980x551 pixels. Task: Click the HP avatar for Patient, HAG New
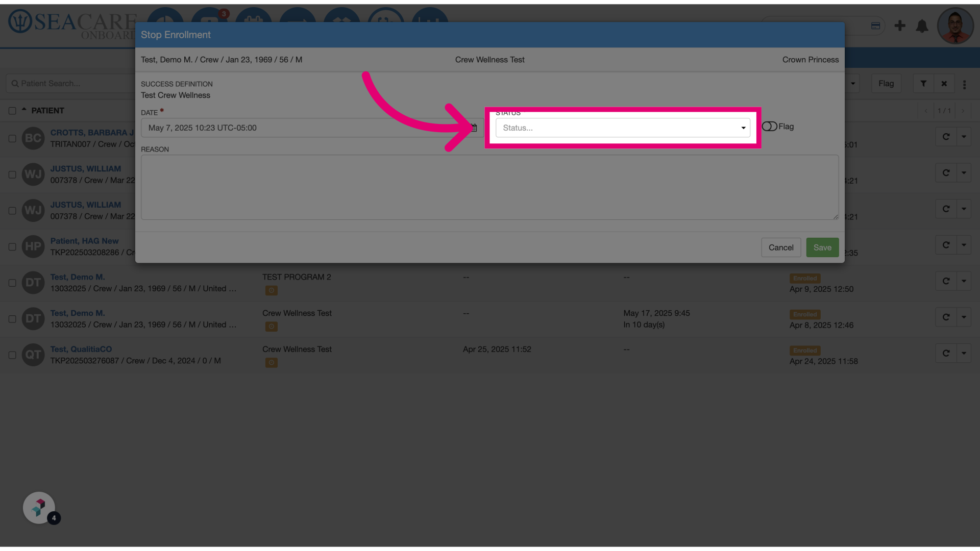tap(33, 246)
